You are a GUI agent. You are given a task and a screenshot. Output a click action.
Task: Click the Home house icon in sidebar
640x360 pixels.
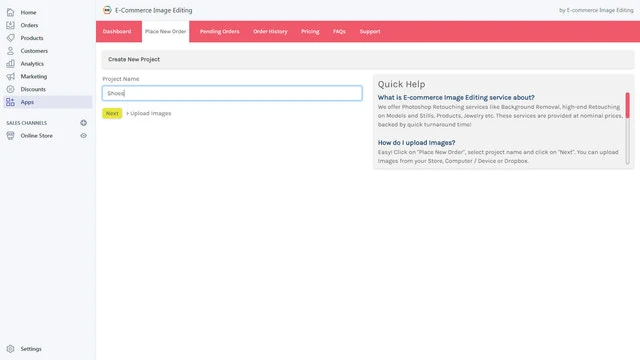click(x=10, y=12)
